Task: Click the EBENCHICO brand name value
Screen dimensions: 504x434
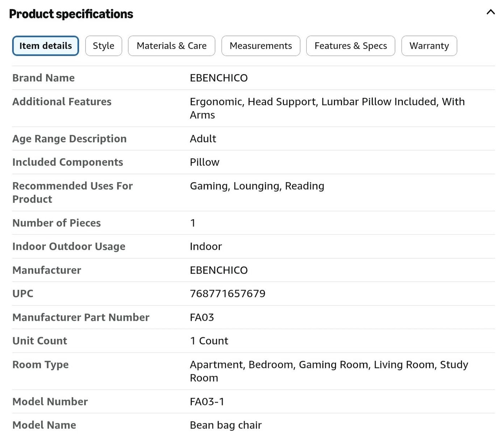Action: [219, 78]
